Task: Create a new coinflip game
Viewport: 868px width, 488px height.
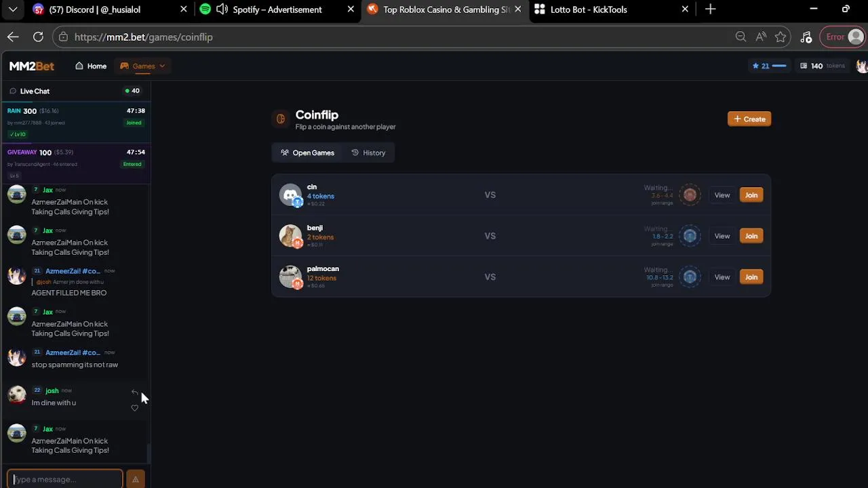Action: 749,119
